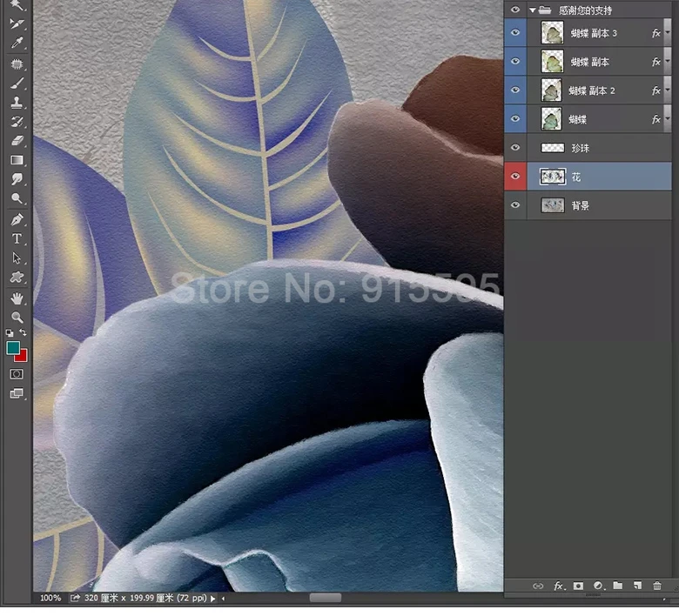Select the History Brush tool
Viewport: 679px width, 616px height.
17,122
